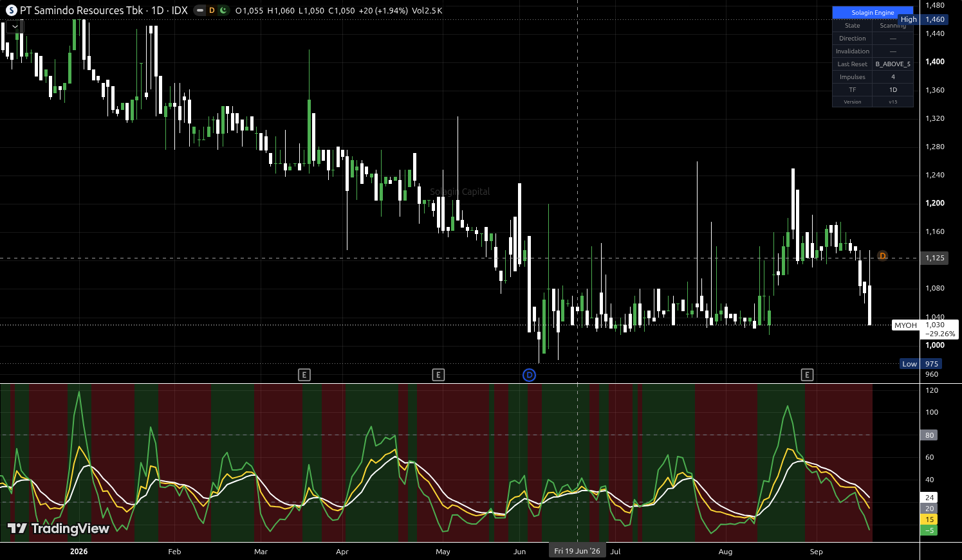Screen dimensions: 962x560
Task: Click the Feb label on time axis
Action: coord(174,552)
